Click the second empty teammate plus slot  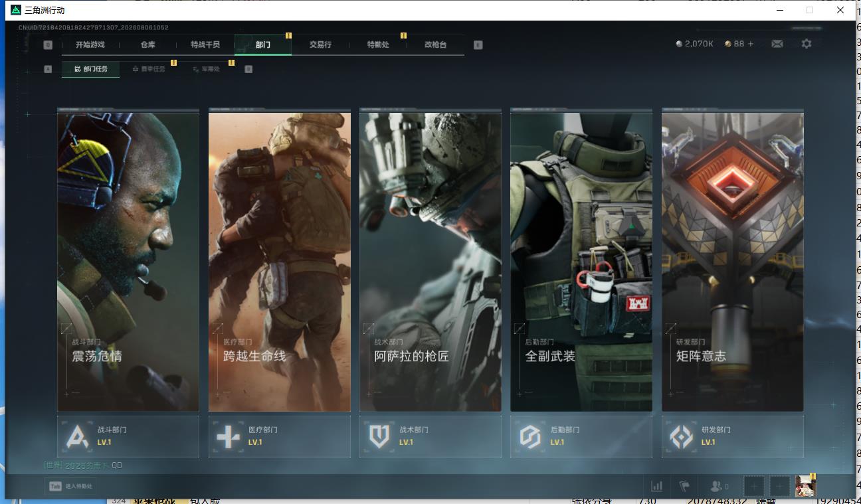point(780,486)
